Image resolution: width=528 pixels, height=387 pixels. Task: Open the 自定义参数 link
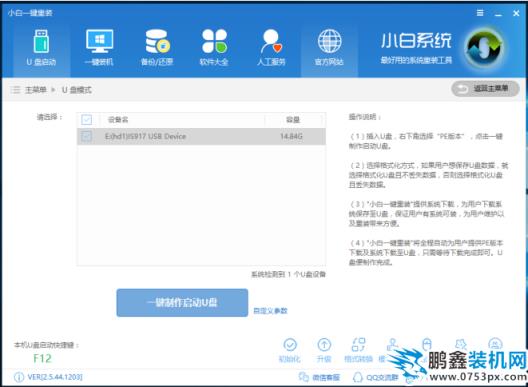(x=270, y=311)
